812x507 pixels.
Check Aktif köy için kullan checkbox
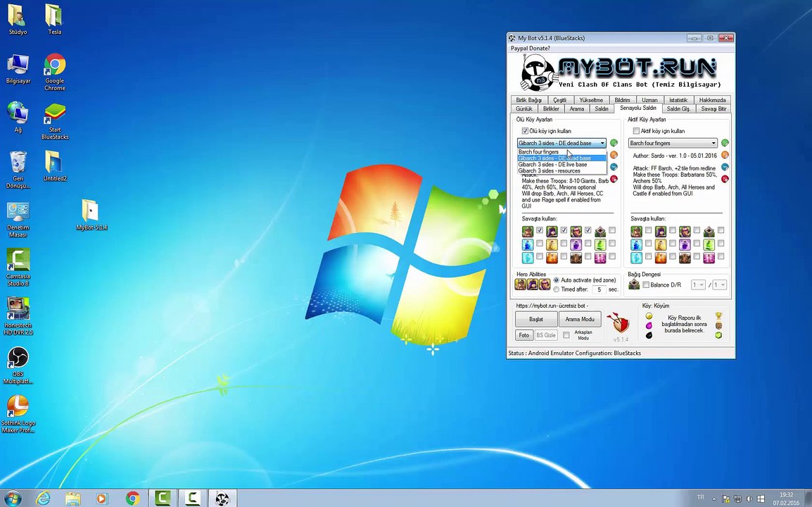pos(637,131)
